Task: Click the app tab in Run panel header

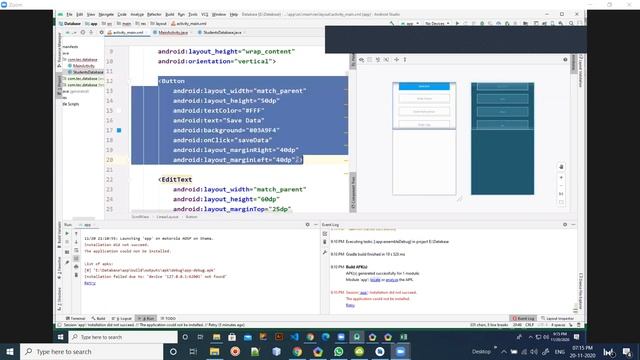Action: tap(87, 225)
